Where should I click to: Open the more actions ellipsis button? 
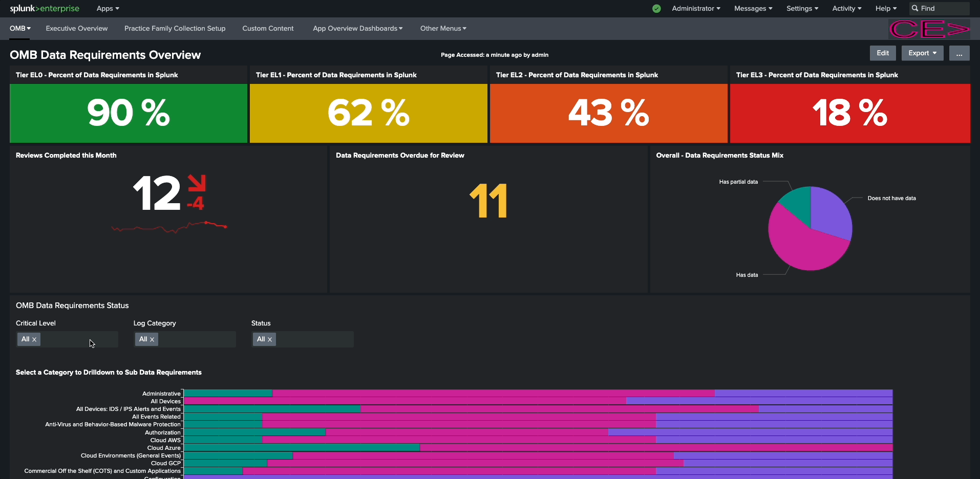point(959,53)
